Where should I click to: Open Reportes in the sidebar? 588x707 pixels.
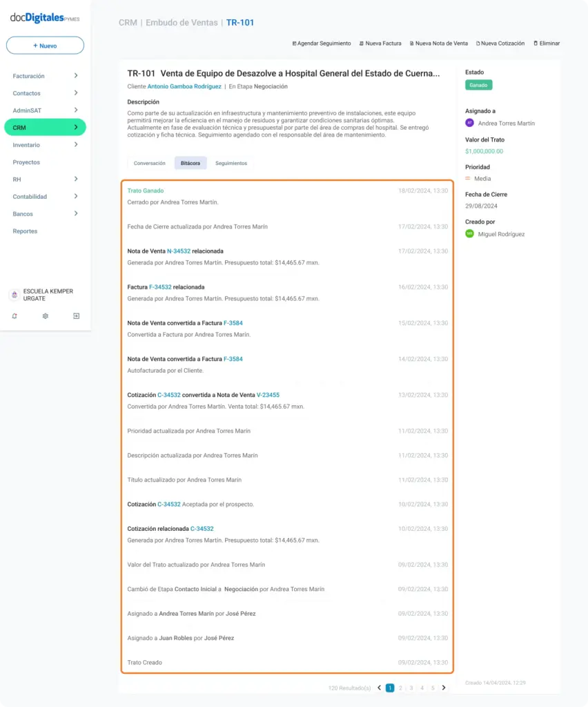click(x=25, y=231)
